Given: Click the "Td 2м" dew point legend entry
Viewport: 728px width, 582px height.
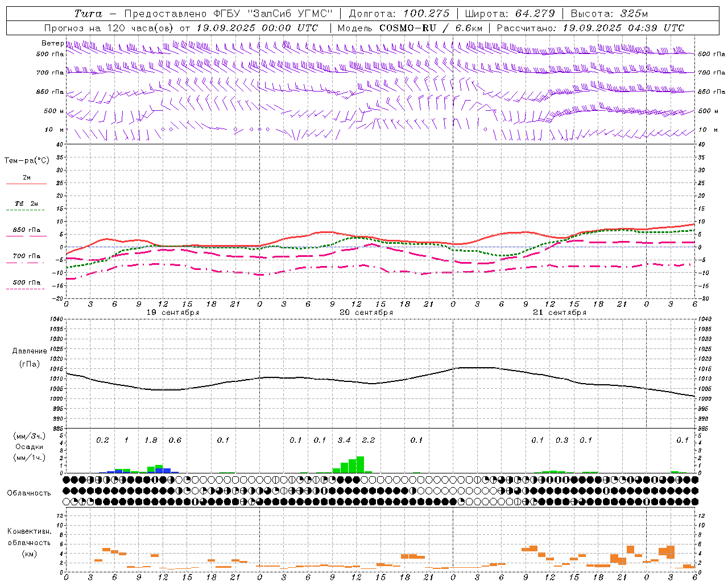Looking at the screenshot, I should [26, 203].
